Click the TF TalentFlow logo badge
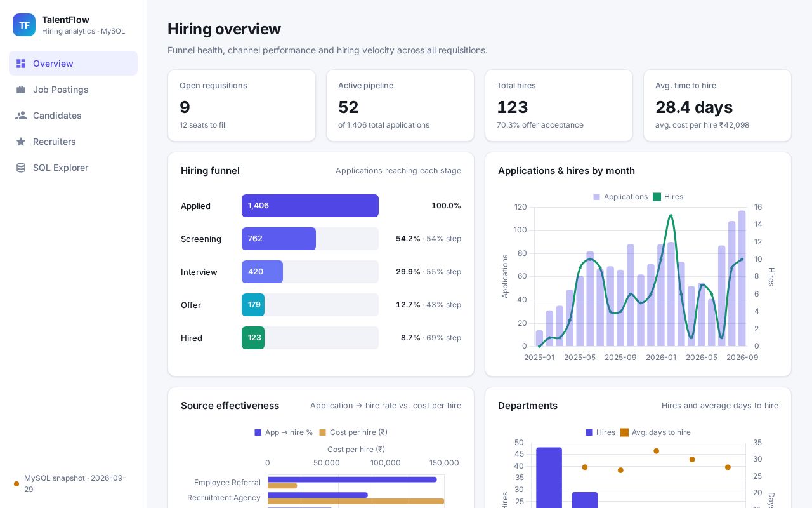 pos(24,25)
